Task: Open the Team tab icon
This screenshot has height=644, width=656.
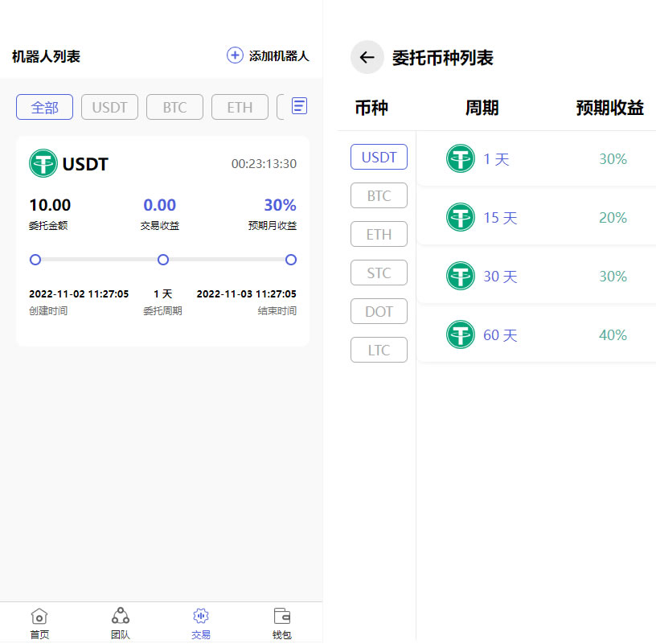Action: [121, 617]
